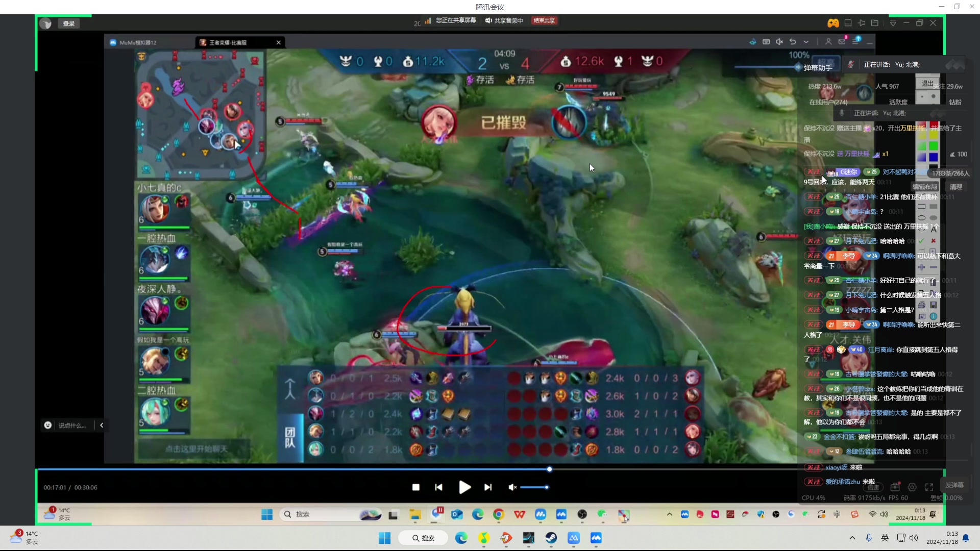The image size is (980, 551).
Task: Click the undo arrow icon in MuMu toolbar
Action: tap(793, 42)
